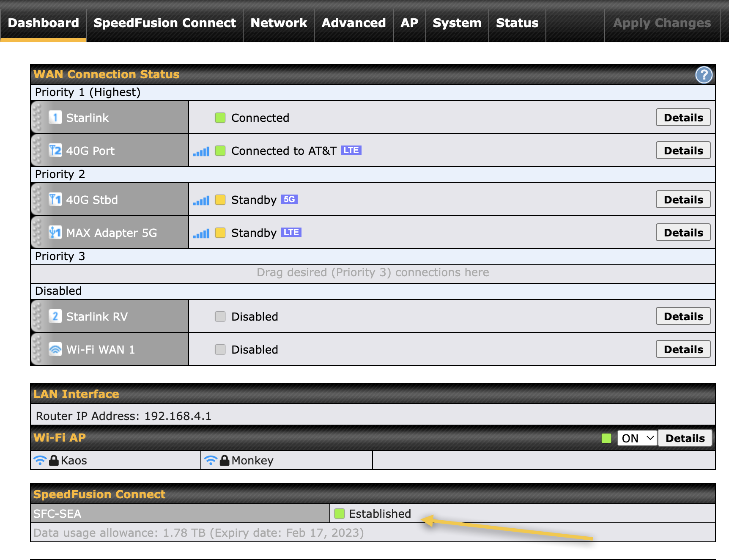
Task: Click the help icon in WAN Connection Status
Action: (x=704, y=74)
